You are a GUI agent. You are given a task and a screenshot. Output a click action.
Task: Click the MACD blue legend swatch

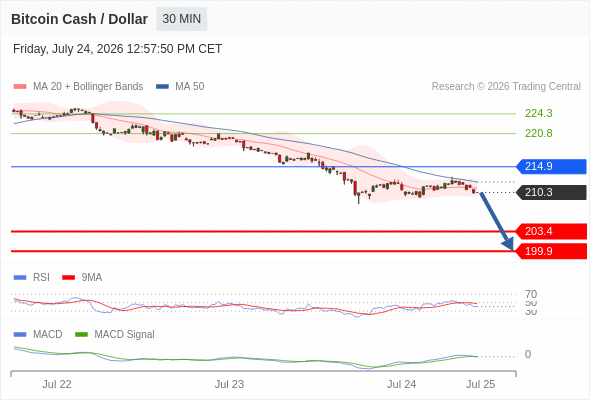pyautogui.click(x=20, y=335)
